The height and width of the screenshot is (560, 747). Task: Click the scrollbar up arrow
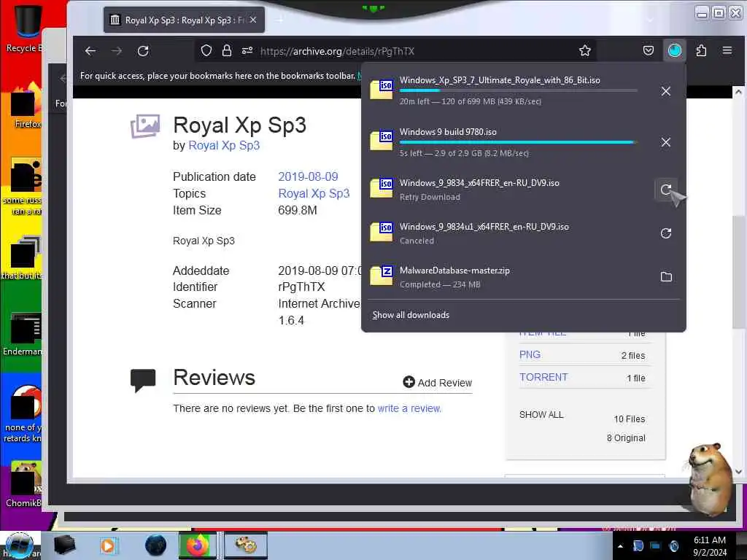coord(738,92)
